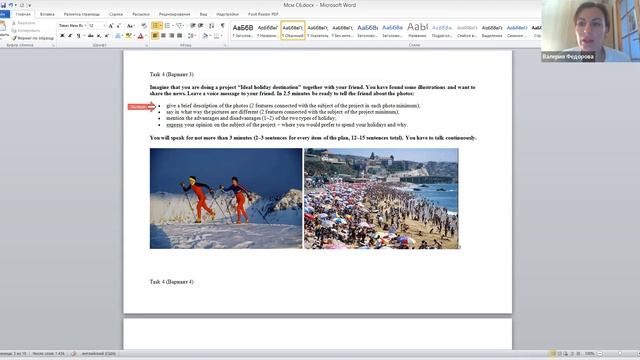Open the Customize Quick Access Toolbar arrow

29,5
